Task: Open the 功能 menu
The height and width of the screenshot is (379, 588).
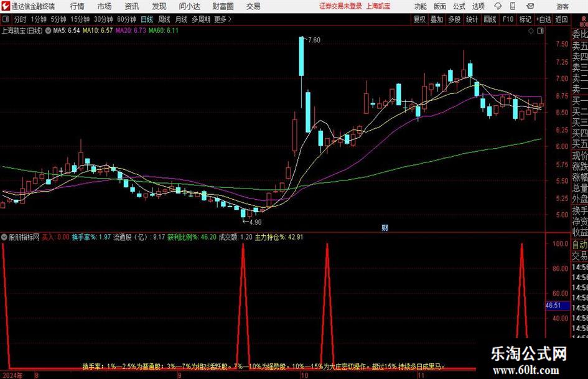Action: pyautogui.click(x=421, y=6)
